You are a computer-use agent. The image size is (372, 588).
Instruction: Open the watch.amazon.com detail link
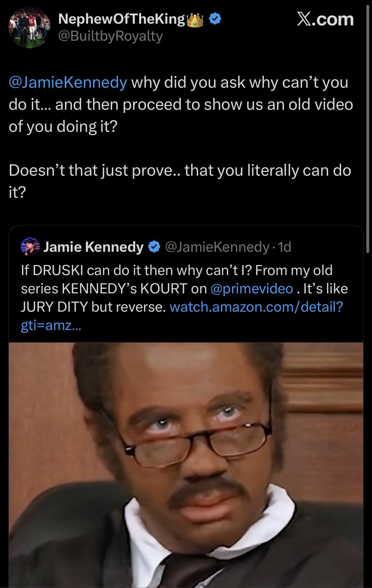point(256,307)
